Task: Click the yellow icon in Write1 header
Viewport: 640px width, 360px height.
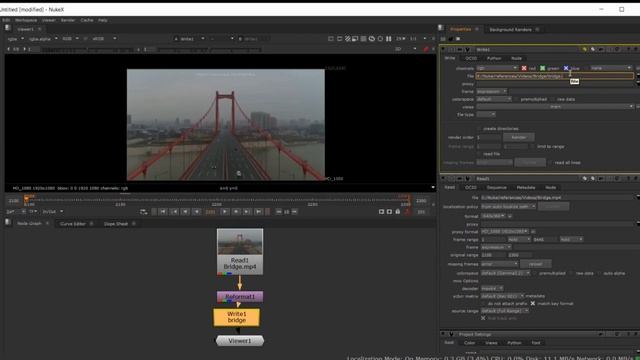Action: pyautogui.click(x=584, y=49)
